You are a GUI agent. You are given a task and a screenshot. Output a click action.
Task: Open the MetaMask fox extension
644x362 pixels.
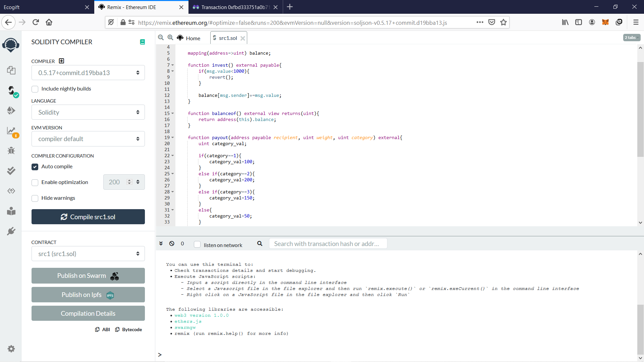[x=605, y=22]
